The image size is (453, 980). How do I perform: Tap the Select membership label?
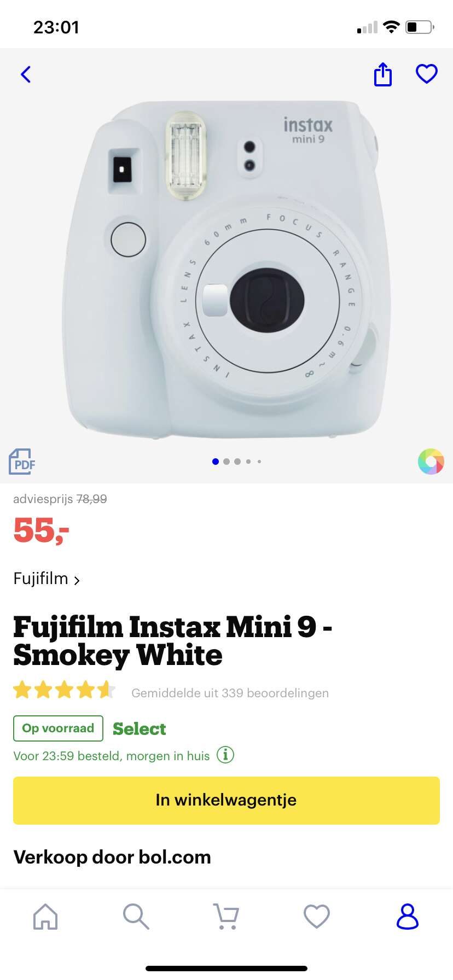140,728
